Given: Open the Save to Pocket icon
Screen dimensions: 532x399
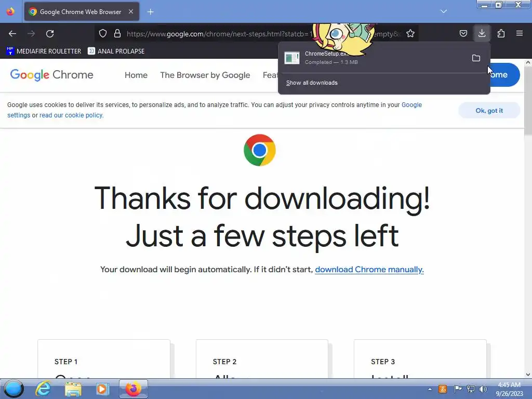Looking at the screenshot, I should [463, 33].
